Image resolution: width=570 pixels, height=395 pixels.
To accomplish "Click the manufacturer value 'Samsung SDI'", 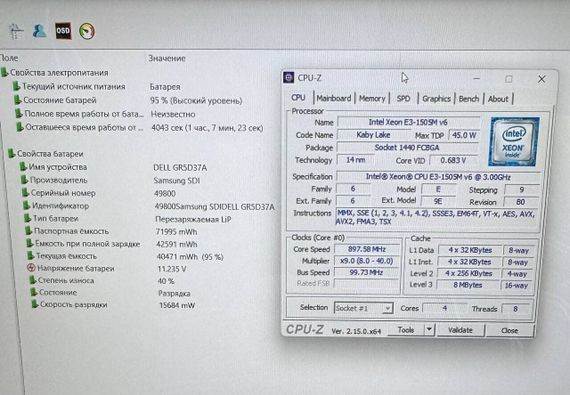I will 177,180.
